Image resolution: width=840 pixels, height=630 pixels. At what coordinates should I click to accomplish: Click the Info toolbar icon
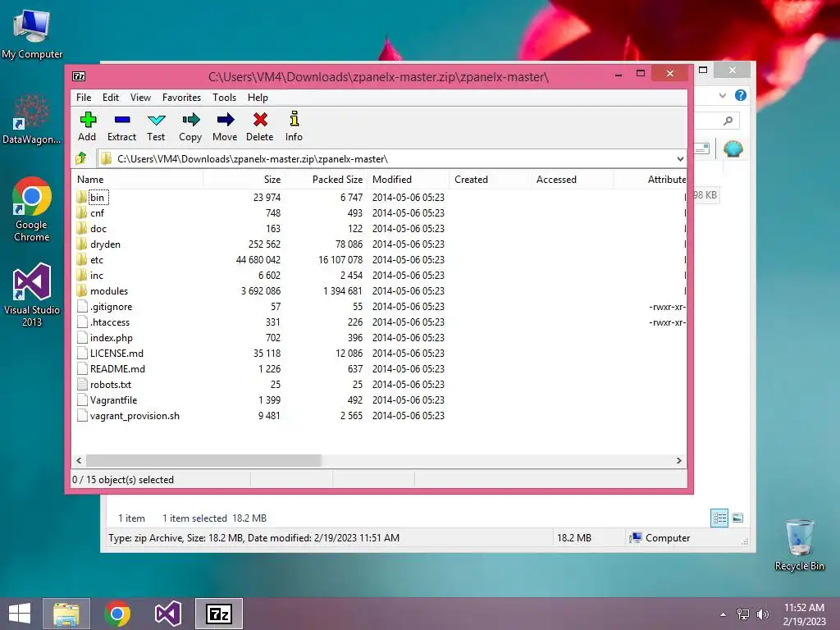294,118
